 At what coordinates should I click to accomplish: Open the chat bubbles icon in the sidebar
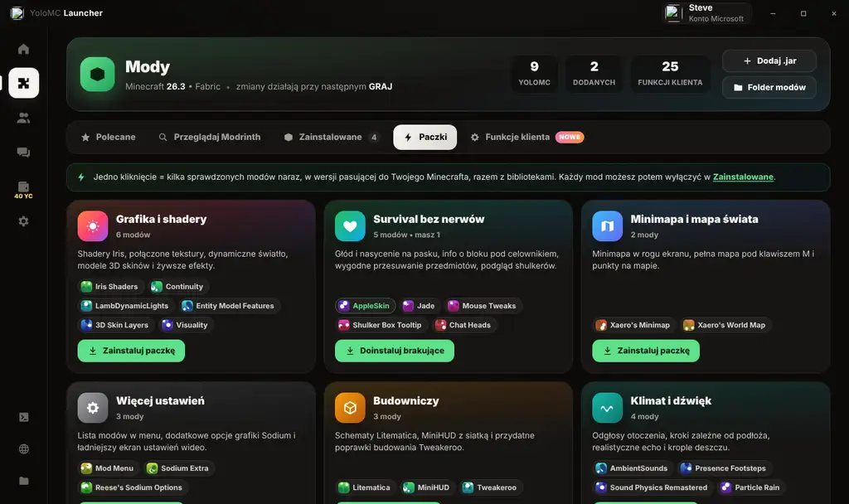pyautogui.click(x=23, y=153)
